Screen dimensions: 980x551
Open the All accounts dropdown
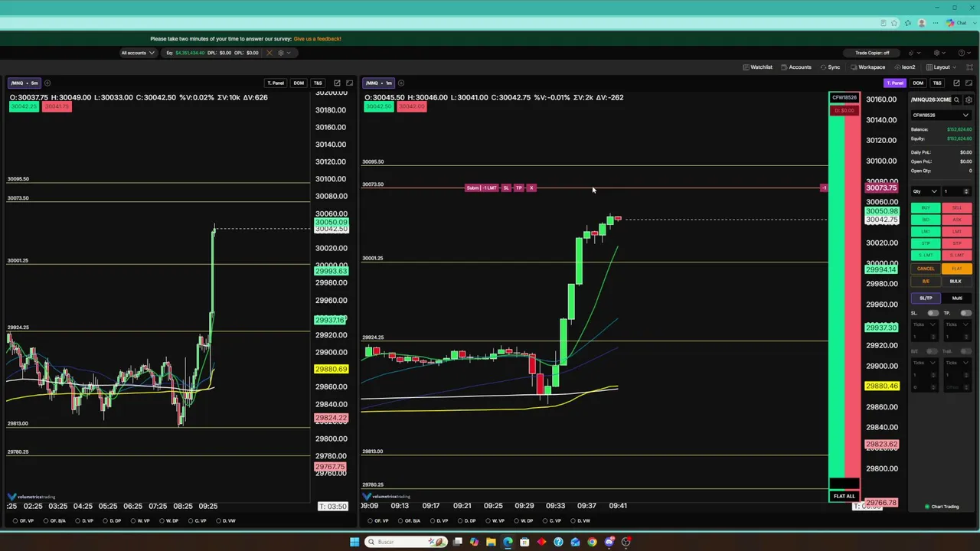[x=137, y=53]
